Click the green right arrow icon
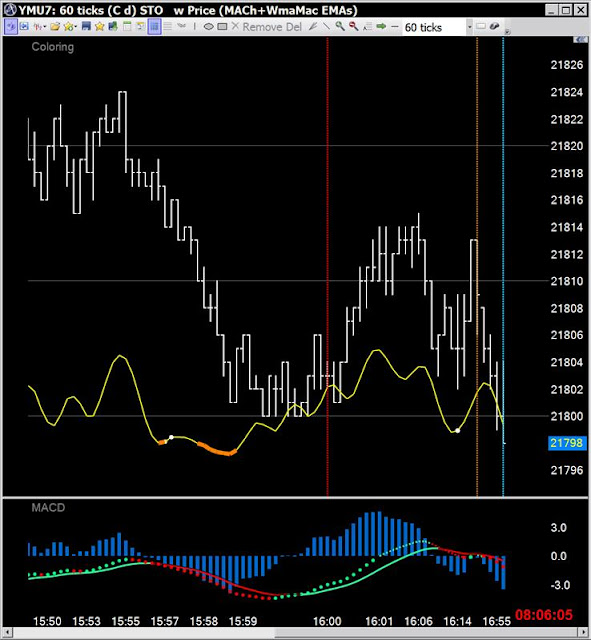This screenshot has height=640, width=591. click(x=381, y=27)
